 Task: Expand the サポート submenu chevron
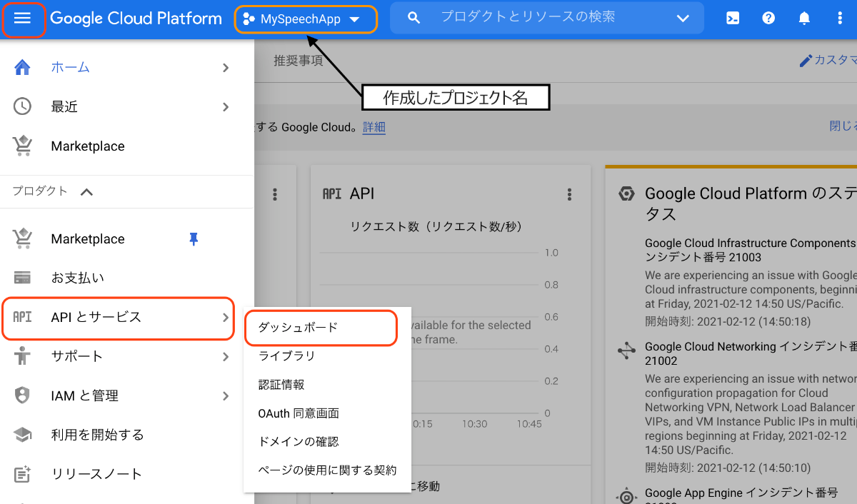point(226,356)
